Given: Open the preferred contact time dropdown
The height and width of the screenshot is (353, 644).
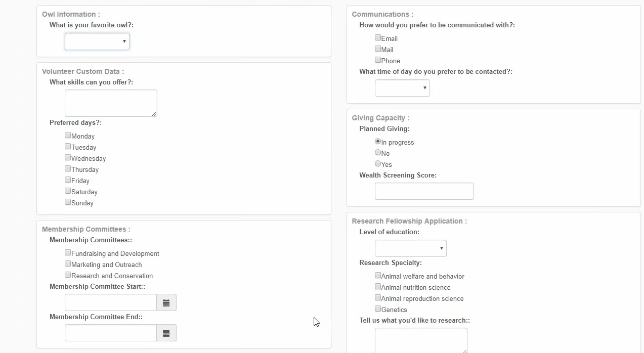Looking at the screenshot, I should click(402, 88).
